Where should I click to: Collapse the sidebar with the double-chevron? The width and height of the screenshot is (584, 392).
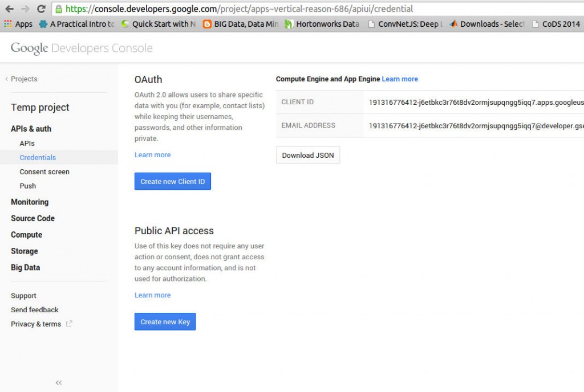coord(58,382)
